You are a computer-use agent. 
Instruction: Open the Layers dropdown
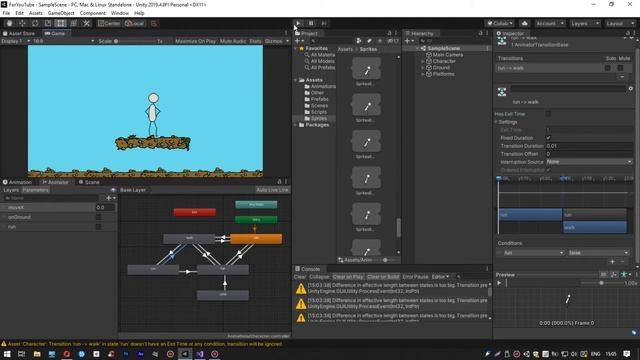[585, 23]
